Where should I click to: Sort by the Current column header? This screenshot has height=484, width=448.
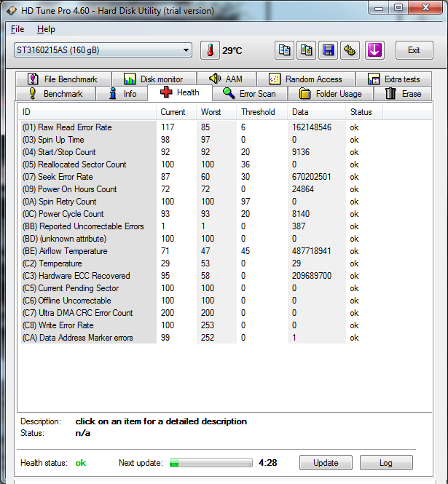tap(176, 112)
